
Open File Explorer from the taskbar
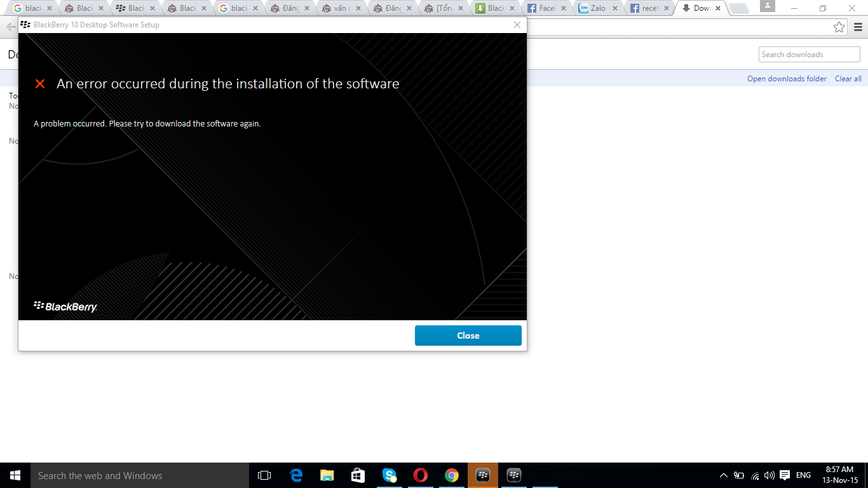click(x=327, y=475)
